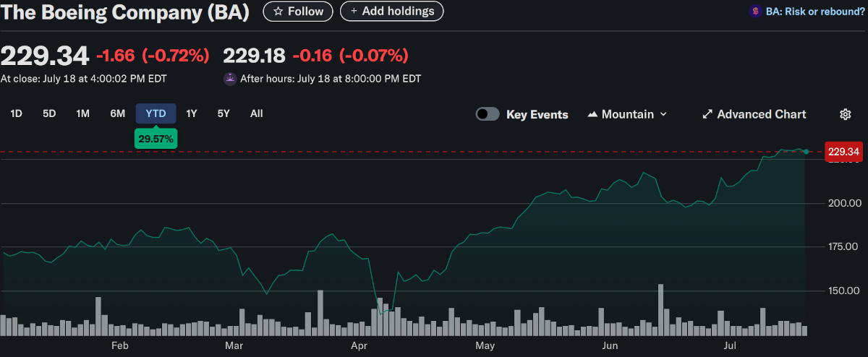Click the Feb month axis label
Viewport: 868px width, 357px height.
[120, 346]
